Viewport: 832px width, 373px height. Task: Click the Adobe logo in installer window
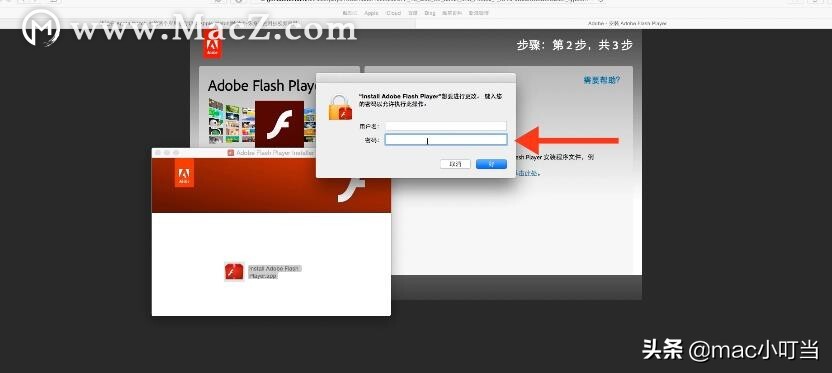coord(184,174)
